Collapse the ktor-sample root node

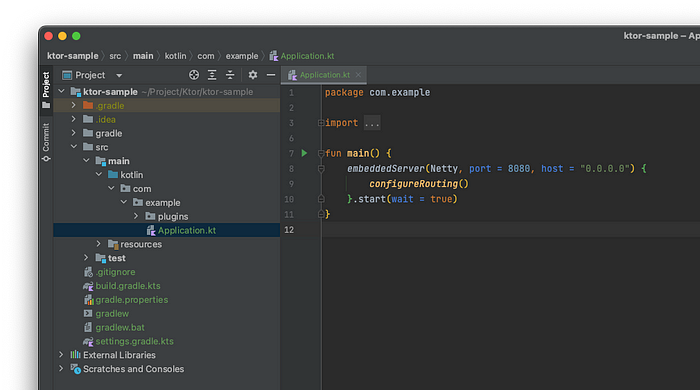pyautogui.click(x=61, y=91)
